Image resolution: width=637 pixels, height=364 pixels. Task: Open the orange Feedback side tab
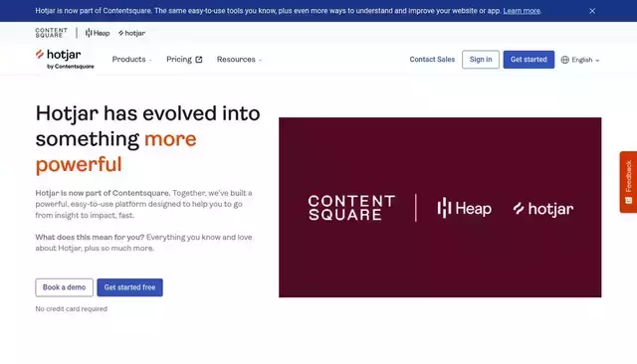[628, 182]
